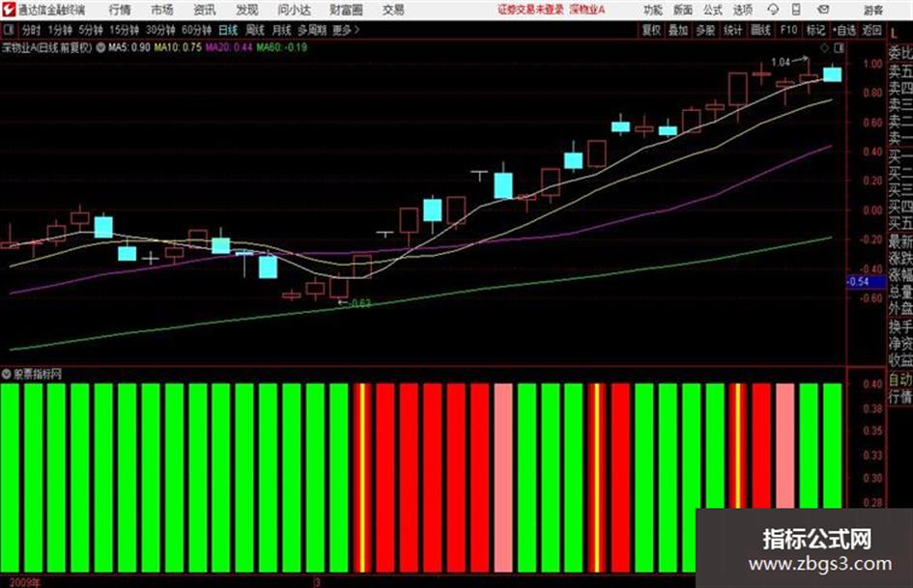Open the 交易 menu
This screenshot has height=588, width=913.
pos(393,10)
